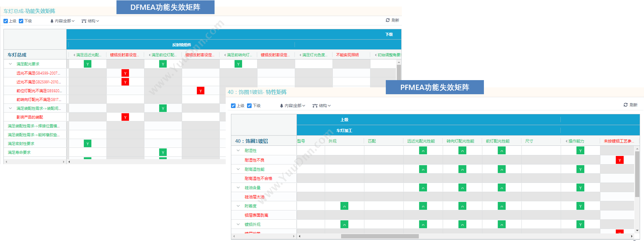Click left arrow before 满足远近光配 column header
This screenshot has width=644, height=241.
(x=74, y=55)
